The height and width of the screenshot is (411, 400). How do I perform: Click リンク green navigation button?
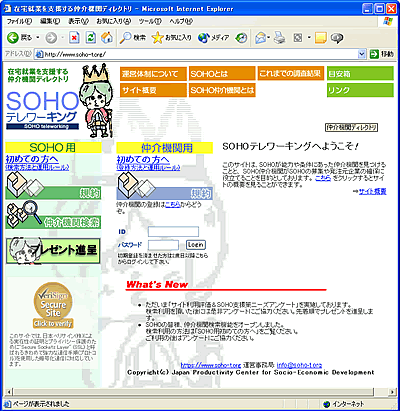(360, 90)
